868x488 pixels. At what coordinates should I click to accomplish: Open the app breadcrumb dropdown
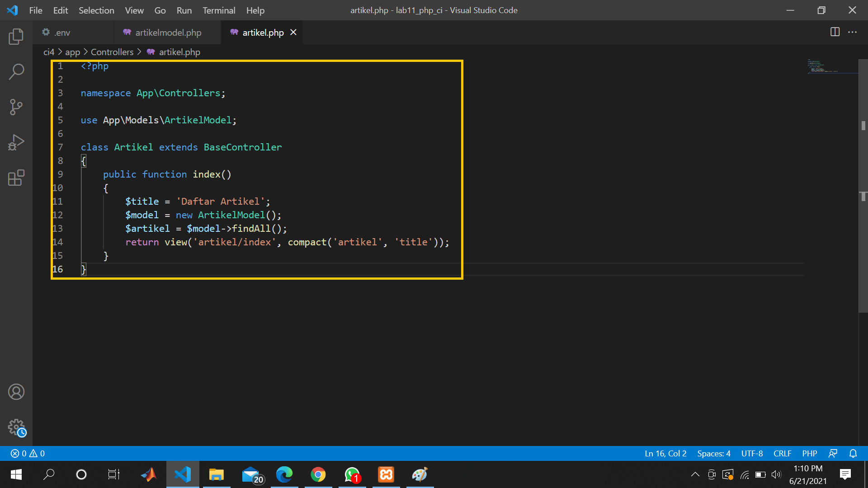tap(72, 52)
